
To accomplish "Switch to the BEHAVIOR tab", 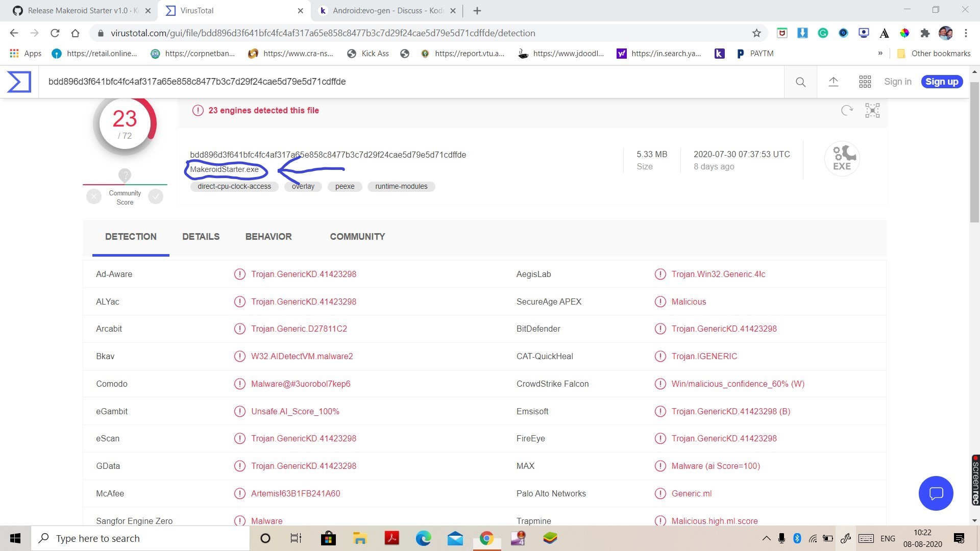I will 268,237.
